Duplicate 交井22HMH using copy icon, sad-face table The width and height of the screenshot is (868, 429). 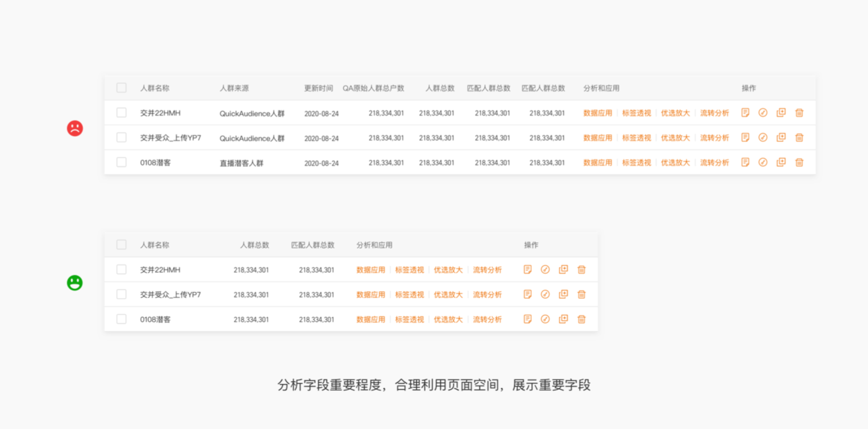pyautogui.click(x=781, y=113)
